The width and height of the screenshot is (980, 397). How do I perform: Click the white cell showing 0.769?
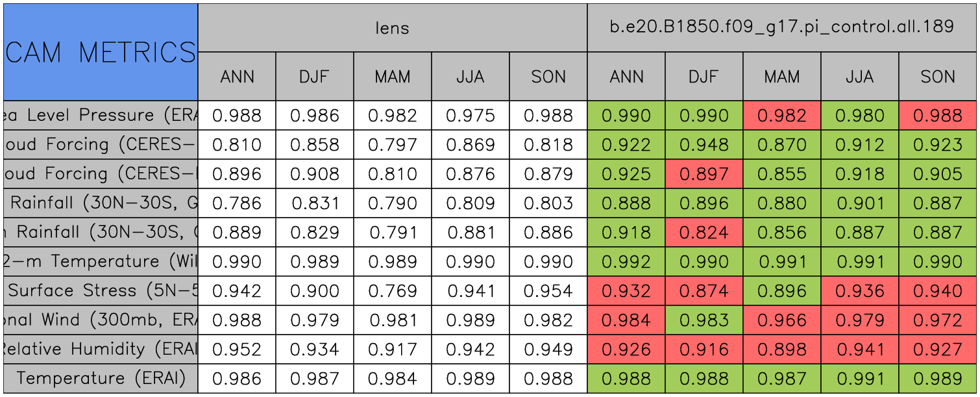[392, 291]
